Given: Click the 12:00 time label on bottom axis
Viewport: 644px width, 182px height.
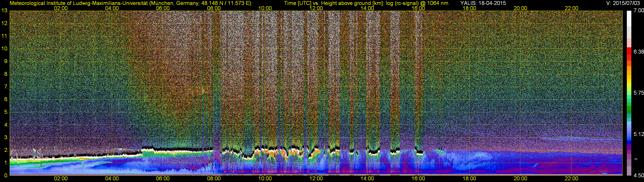Looking at the screenshot, I should click(316, 179).
